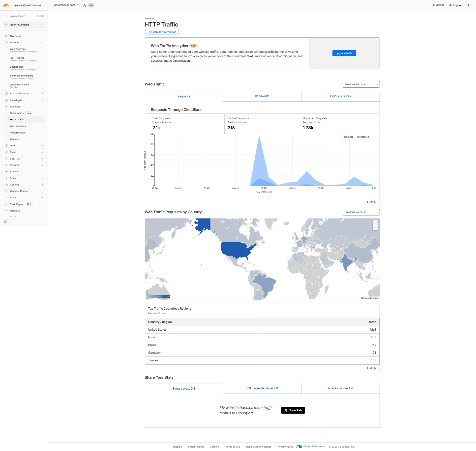Select the Attacks blocked tab
Viewport: 476px width, 451px height.
click(x=340, y=388)
